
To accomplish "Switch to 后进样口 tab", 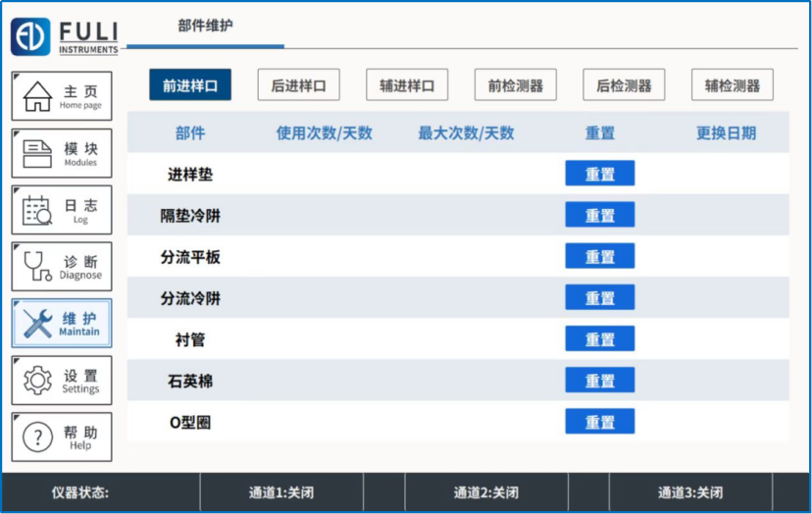I will point(299,85).
